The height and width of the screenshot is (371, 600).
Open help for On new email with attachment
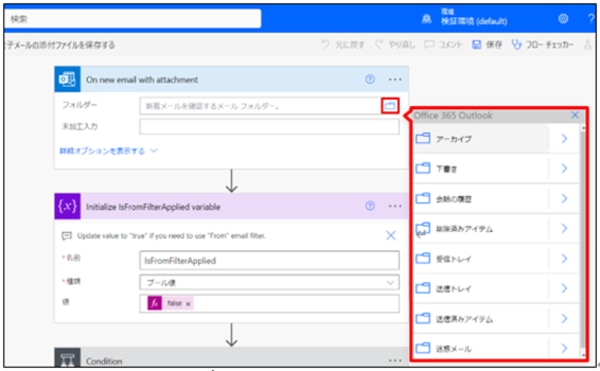pos(370,79)
